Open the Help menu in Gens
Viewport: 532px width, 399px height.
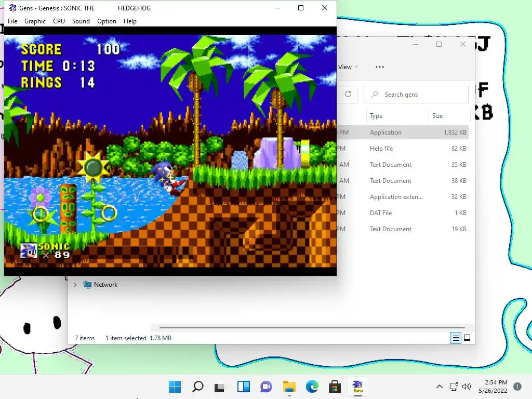click(x=130, y=21)
